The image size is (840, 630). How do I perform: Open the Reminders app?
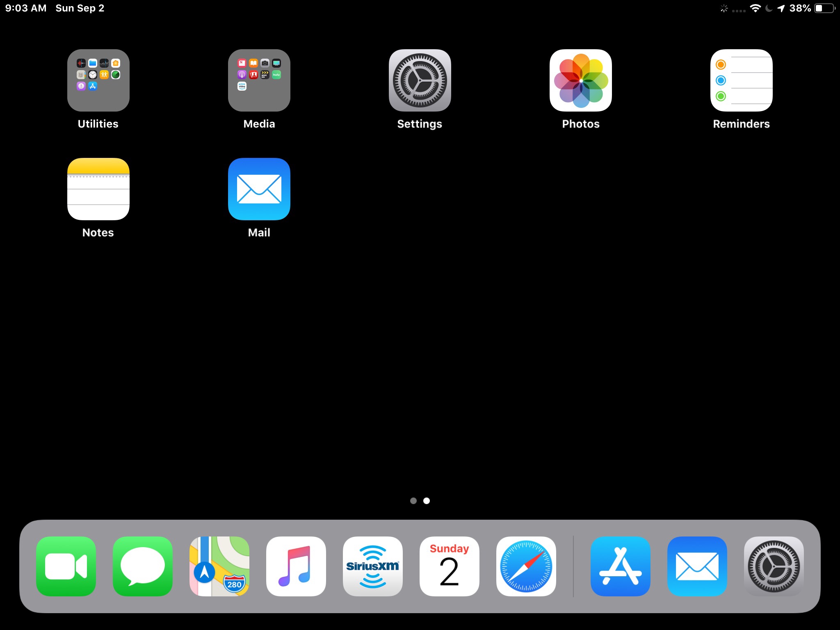(742, 80)
